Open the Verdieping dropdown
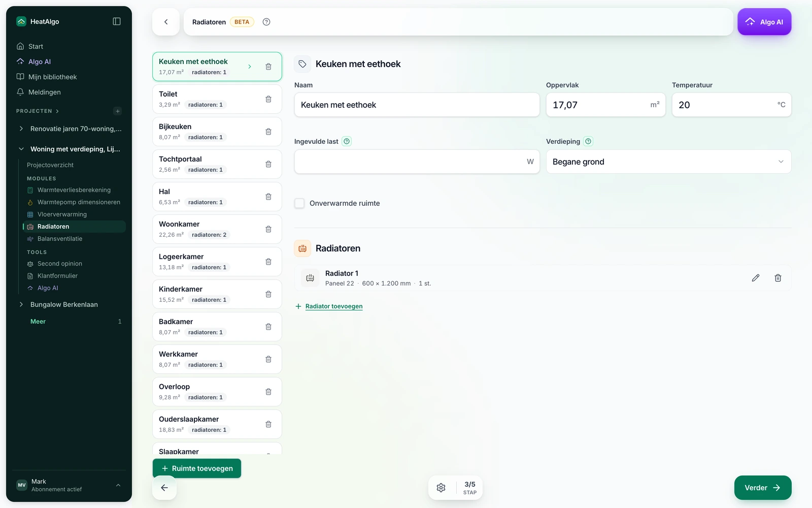This screenshot has width=812, height=508. coord(668,162)
